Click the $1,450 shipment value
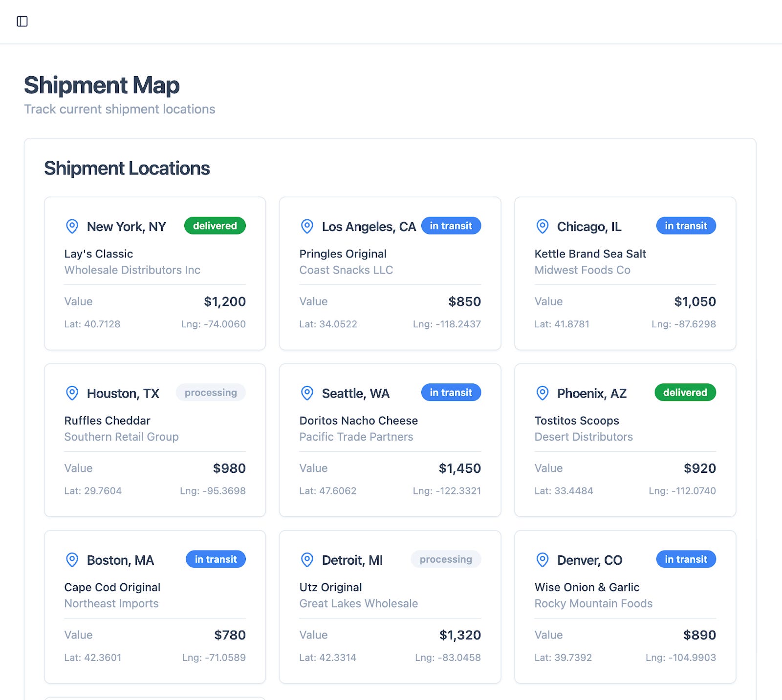This screenshot has width=782, height=700. click(x=460, y=468)
